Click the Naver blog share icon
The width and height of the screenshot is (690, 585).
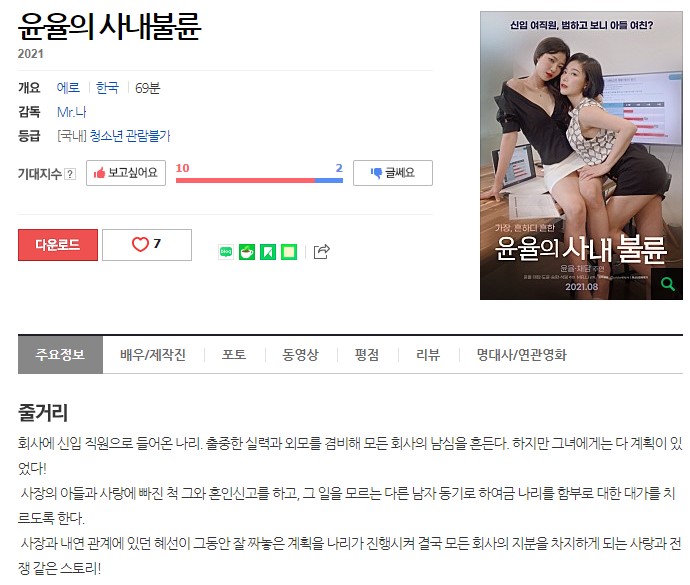coord(226,252)
